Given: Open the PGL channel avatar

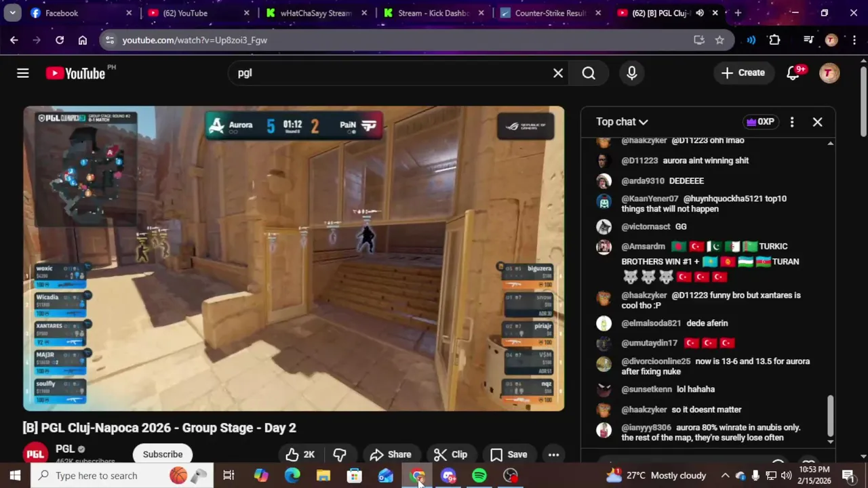Looking at the screenshot, I should 36,454.
